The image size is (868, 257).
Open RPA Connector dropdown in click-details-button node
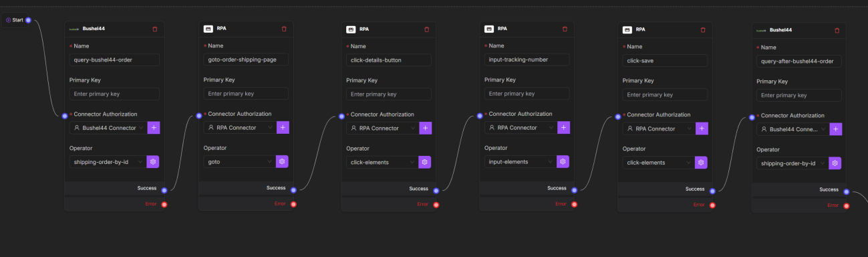pos(382,128)
